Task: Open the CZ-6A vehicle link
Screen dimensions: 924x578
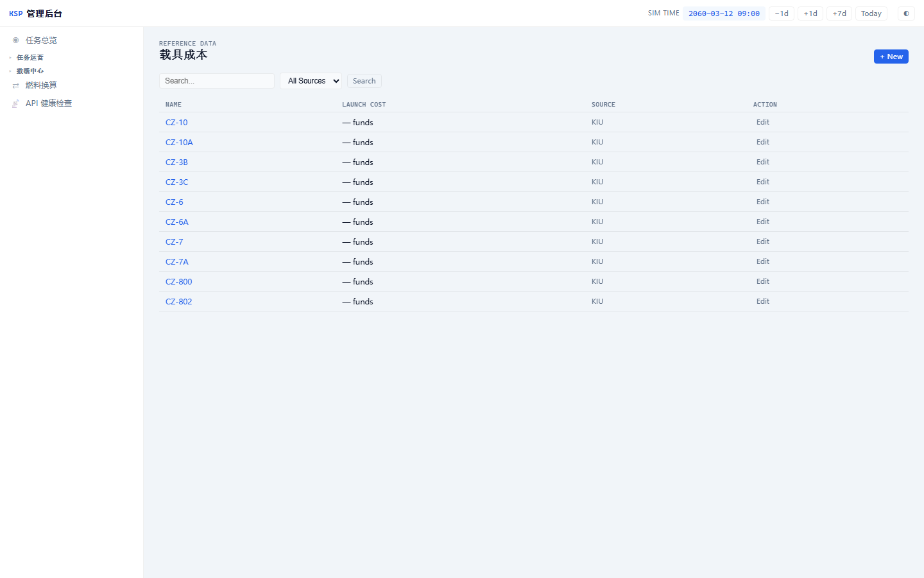Action: 177,222
